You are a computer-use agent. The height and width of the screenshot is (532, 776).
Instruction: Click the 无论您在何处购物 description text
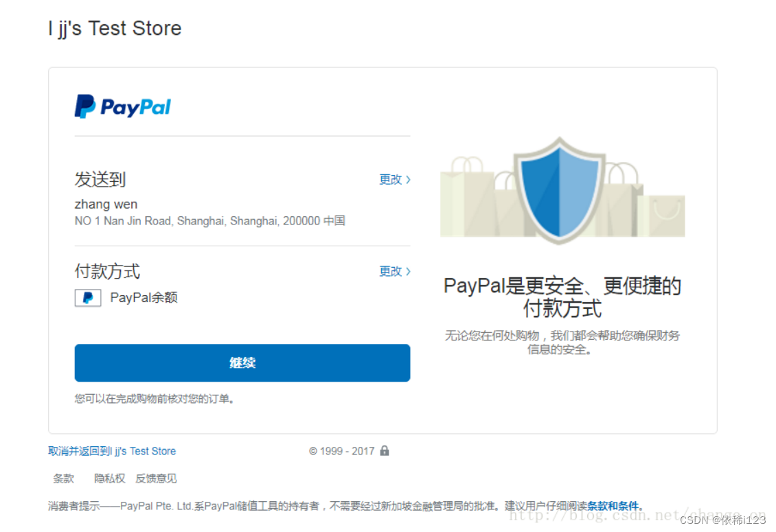(562, 343)
